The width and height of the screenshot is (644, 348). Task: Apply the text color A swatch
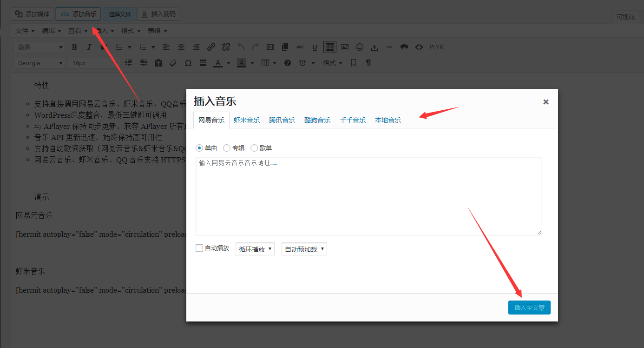(218, 63)
